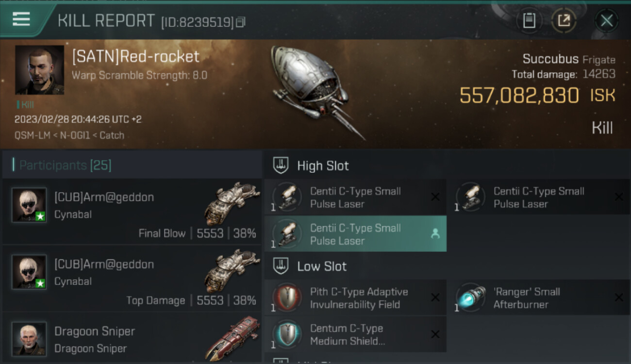Copy the kill report ID icon
631x364 pixels.
click(241, 22)
